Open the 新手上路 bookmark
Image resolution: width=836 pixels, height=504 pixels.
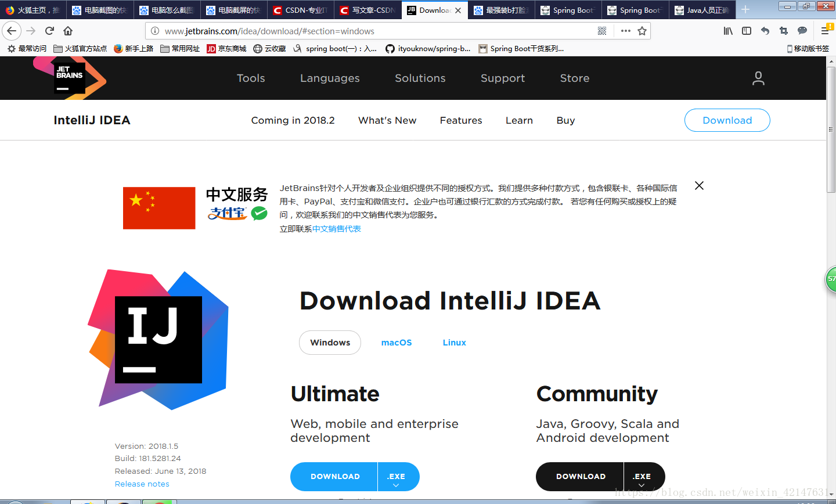(x=134, y=49)
